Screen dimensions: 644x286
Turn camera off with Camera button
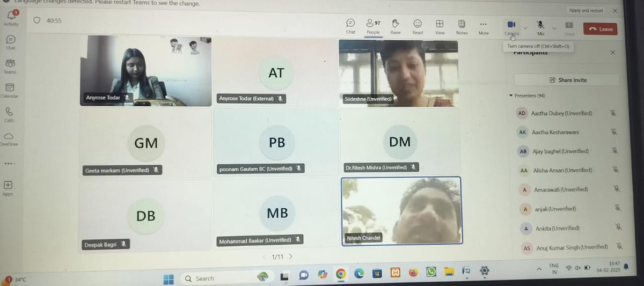coord(511,27)
